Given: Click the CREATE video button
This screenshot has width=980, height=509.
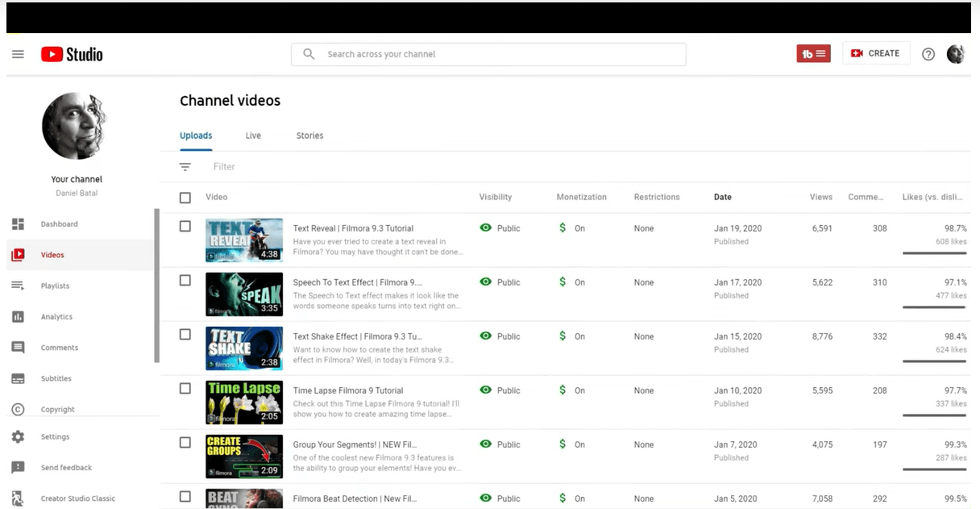Looking at the screenshot, I should tap(875, 53).
